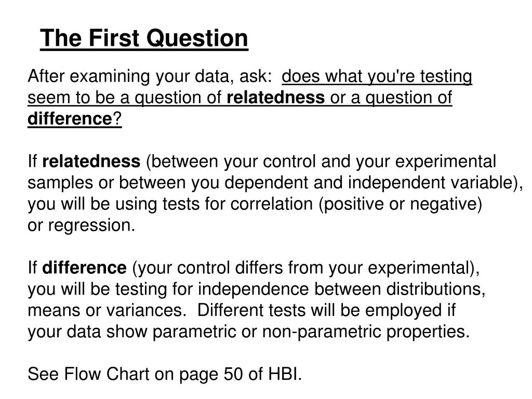This screenshot has width=532, height=399.
Task: Click the phrase 'your control differs from your experimental'
Action: click(305, 268)
